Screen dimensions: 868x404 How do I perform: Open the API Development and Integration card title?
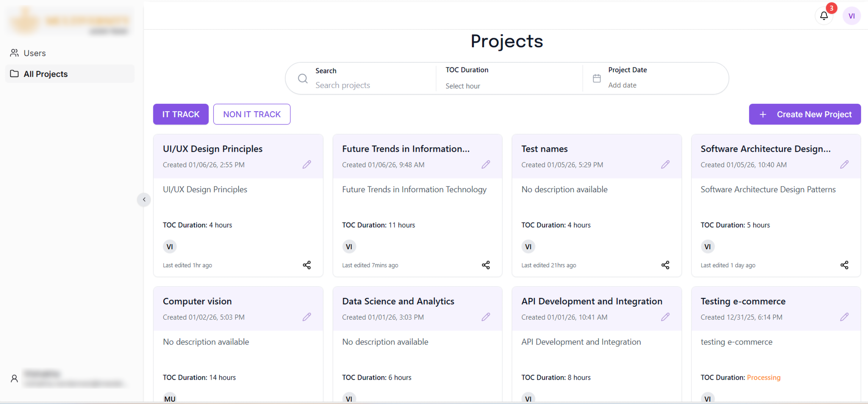[x=592, y=301]
